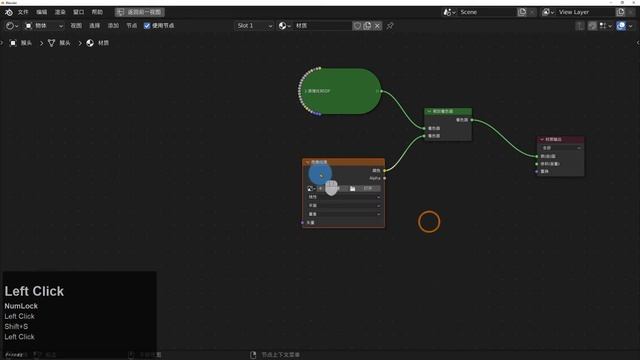Screen dimensions: 640x360
Task: Open the 物体 shader type dropdown
Action: tap(44, 26)
